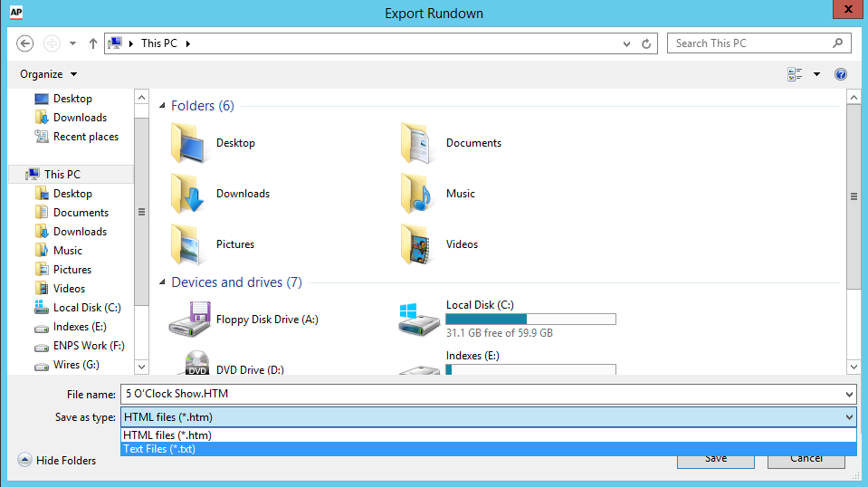Image resolution: width=868 pixels, height=487 pixels.
Task: Click the Forward navigation arrow
Action: pos(52,43)
